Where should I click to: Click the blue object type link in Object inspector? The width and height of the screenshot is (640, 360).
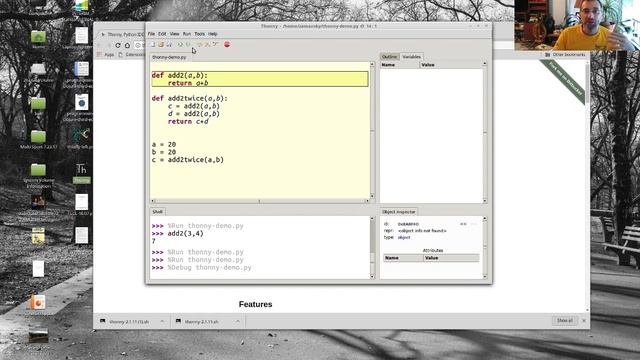pyautogui.click(x=404, y=237)
